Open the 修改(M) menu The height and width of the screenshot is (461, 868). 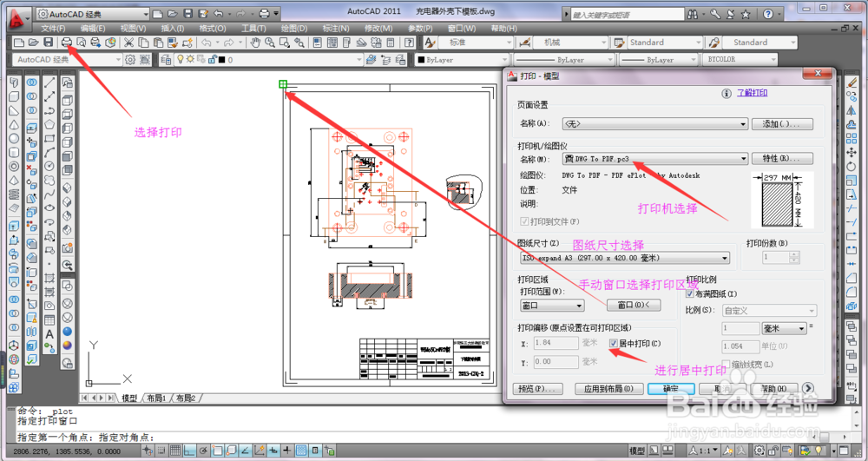click(378, 29)
